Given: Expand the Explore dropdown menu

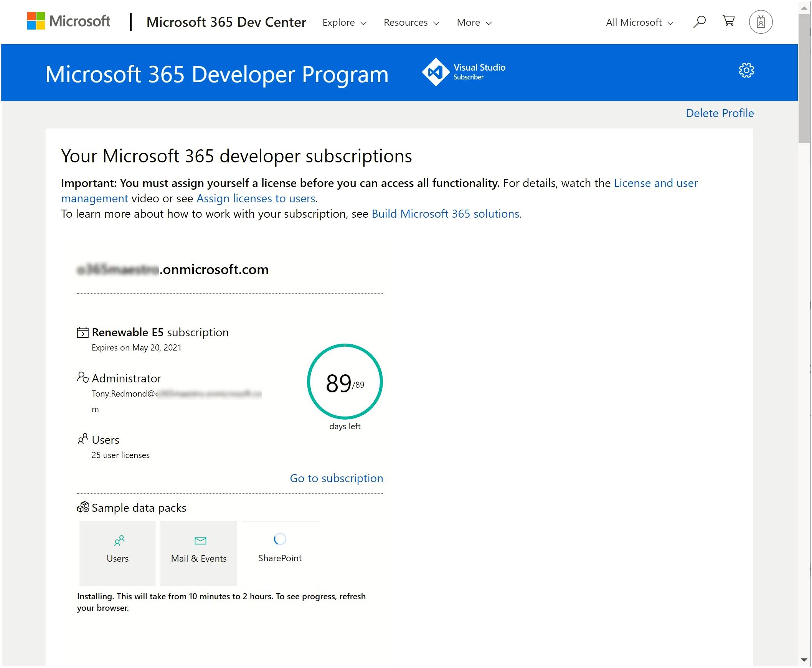Looking at the screenshot, I should 344,22.
